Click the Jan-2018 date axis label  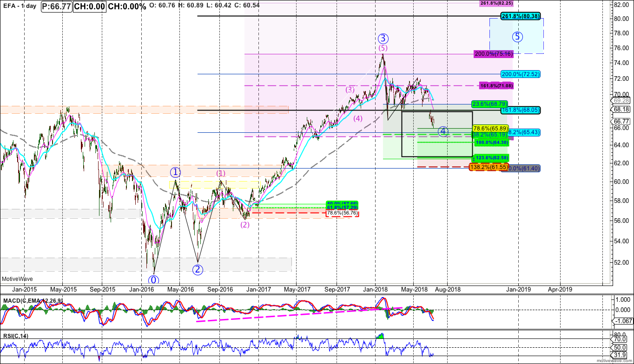point(376,289)
